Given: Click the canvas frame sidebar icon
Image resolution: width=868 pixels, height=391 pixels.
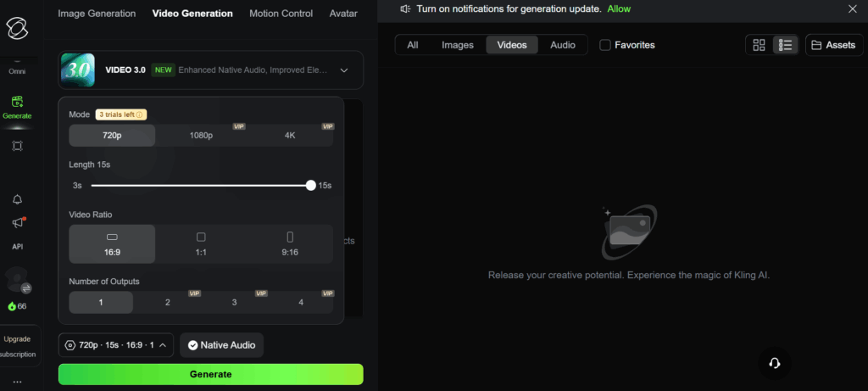Looking at the screenshot, I should [x=17, y=146].
